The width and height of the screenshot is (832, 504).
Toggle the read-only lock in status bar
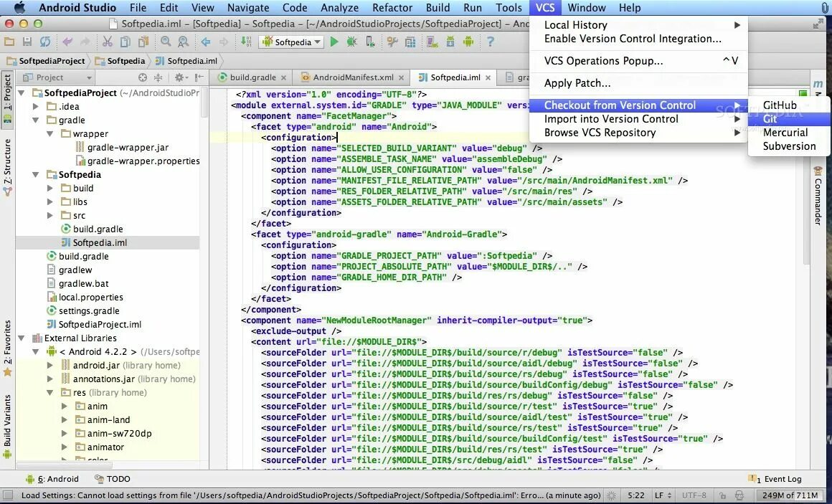click(x=722, y=495)
